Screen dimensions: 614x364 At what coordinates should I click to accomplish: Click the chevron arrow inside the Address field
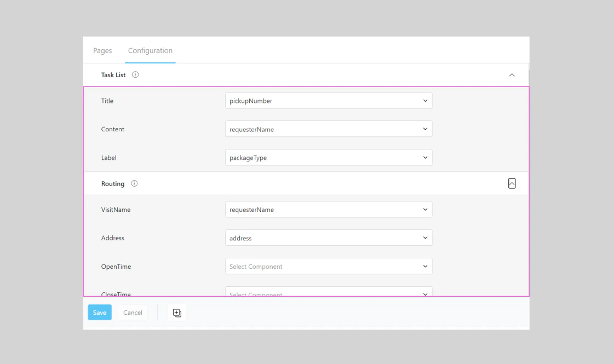425,238
